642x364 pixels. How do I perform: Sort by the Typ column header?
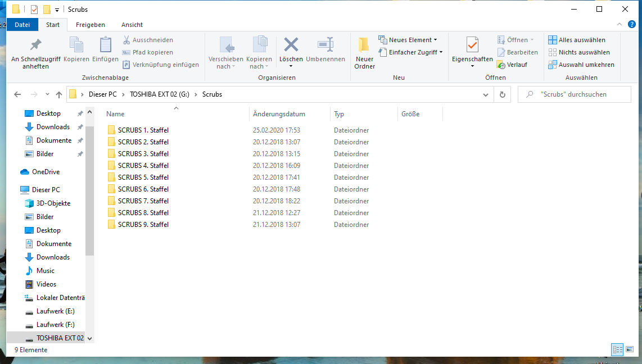point(364,114)
